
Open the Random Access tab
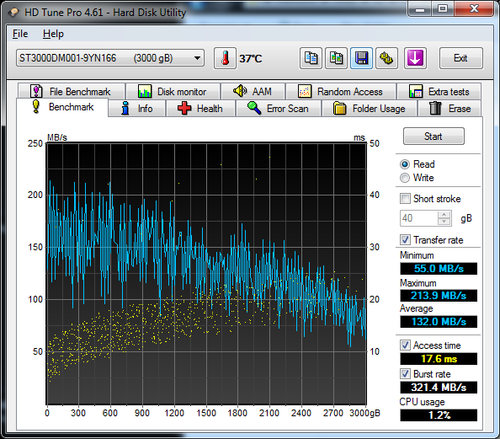(341, 91)
